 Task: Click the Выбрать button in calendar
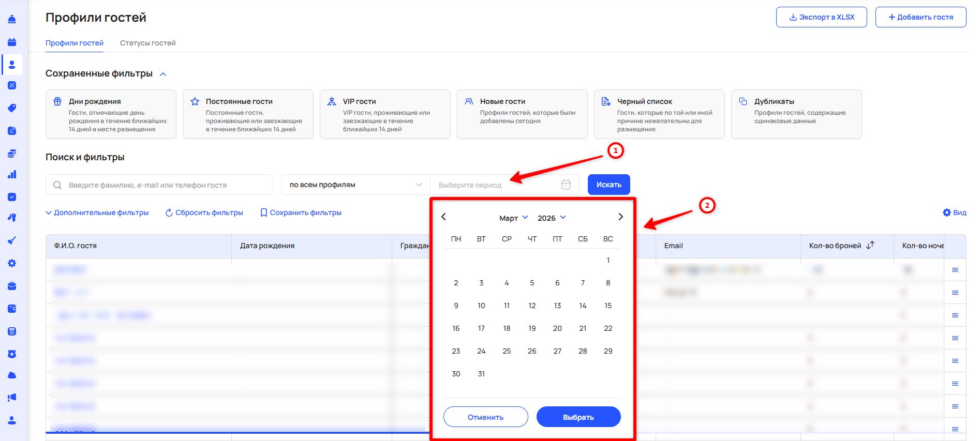578,417
